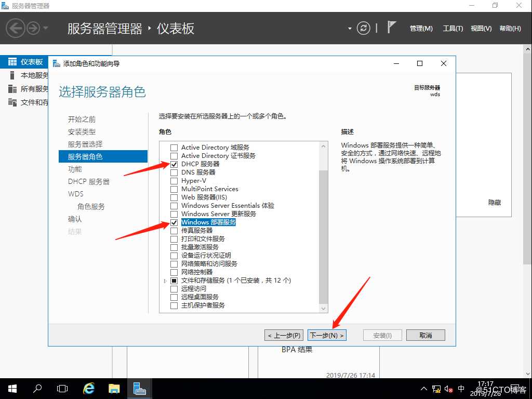The width and height of the screenshot is (532, 399).
Task: Check 远程桌面服务 role
Action: click(x=174, y=297)
